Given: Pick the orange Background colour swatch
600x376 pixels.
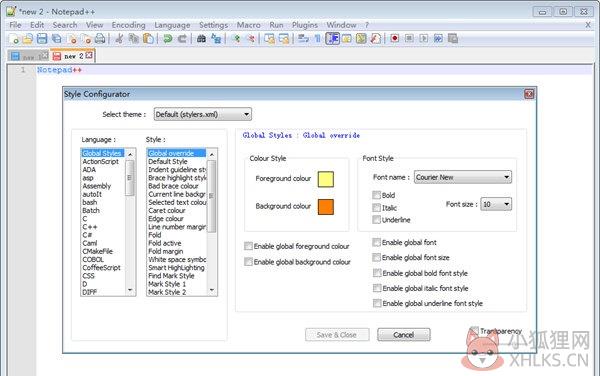Looking at the screenshot, I should [x=326, y=207].
